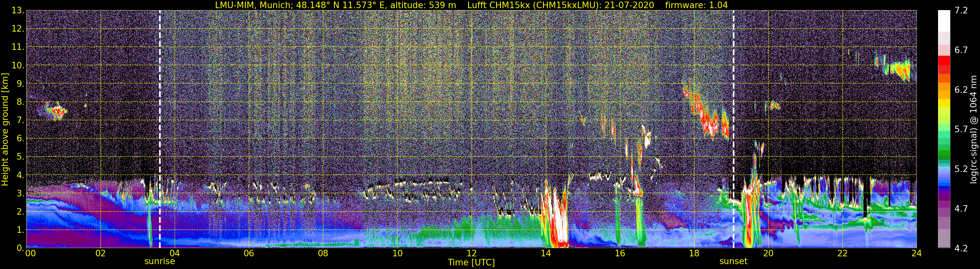Click the '20' time tick label
The height and width of the screenshot is (269, 980).
click(768, 253)
